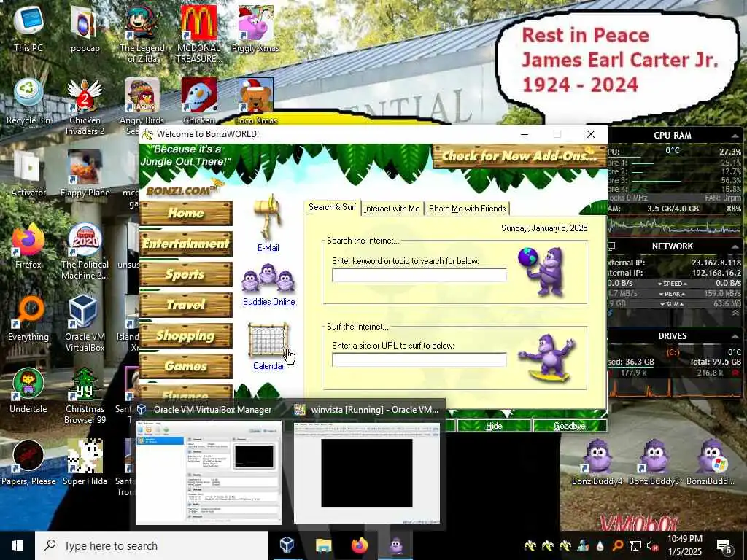Open the Entertainment section
The width and height of the screenshot is (747, 560).
[186, 244]
